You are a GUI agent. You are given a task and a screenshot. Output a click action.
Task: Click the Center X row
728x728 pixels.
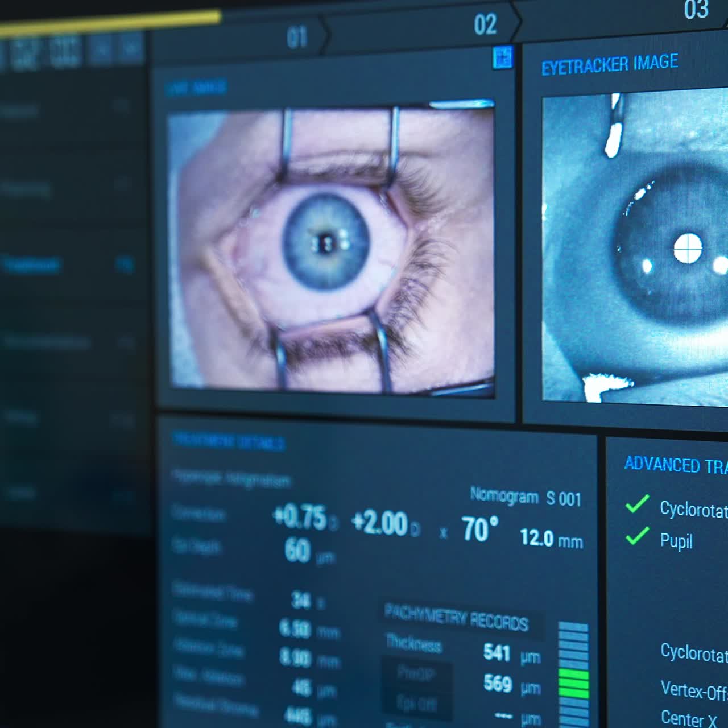pos(689,718)
